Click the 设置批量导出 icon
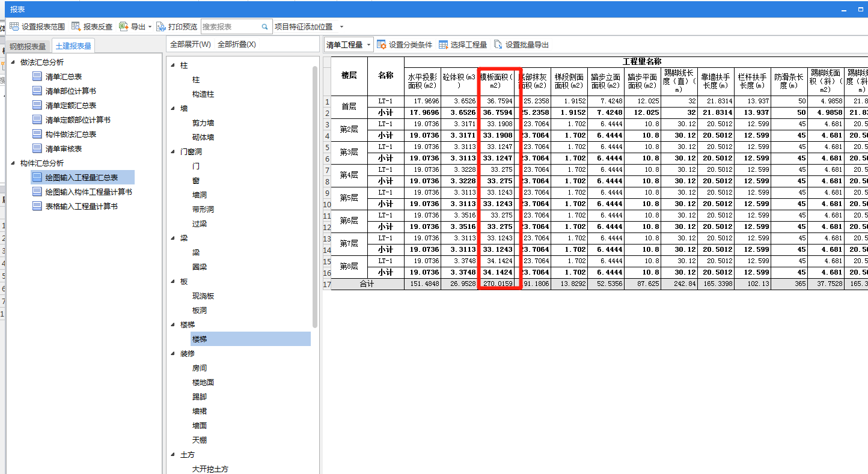This screenshot has height=474, width=868. click(x=498, y=44)
